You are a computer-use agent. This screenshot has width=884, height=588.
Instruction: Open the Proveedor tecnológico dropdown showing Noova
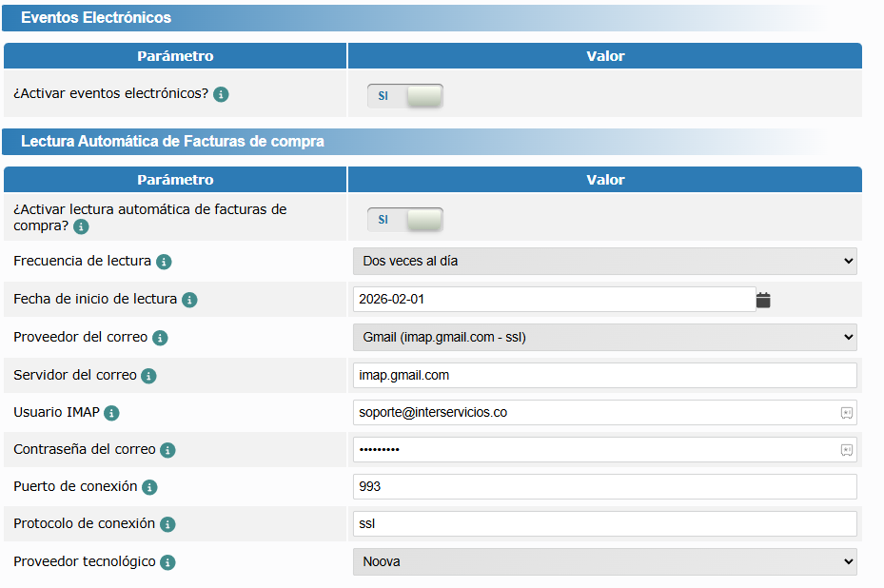coord(605,561)
